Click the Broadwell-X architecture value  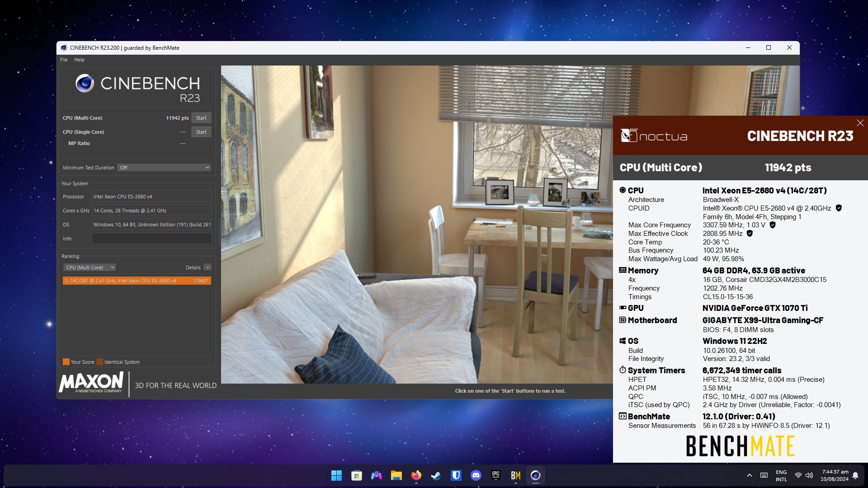pos(721,199)
